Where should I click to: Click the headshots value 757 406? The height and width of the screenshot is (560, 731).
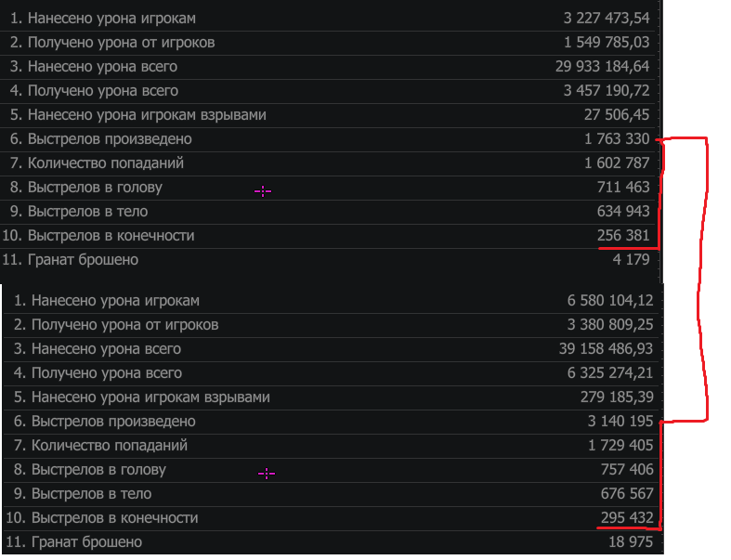[x=627, y=470]
